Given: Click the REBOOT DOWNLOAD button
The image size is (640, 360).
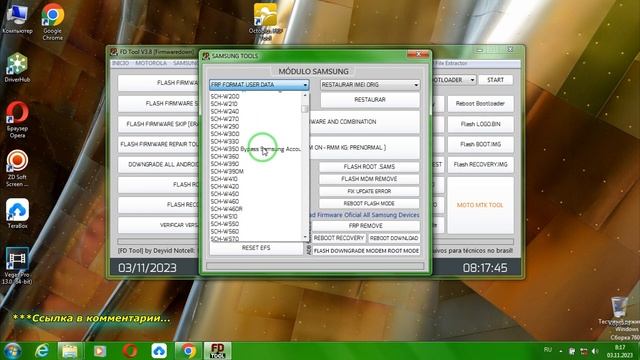Looking at the screenshot, I should click(x=394, y=238).
